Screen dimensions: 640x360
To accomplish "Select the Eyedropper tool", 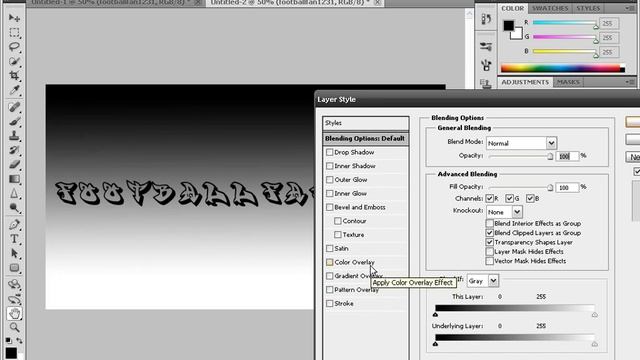I will [14, 90].
